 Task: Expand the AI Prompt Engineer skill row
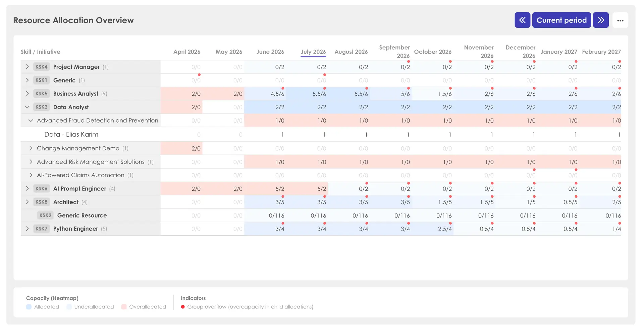click(27, 189)
